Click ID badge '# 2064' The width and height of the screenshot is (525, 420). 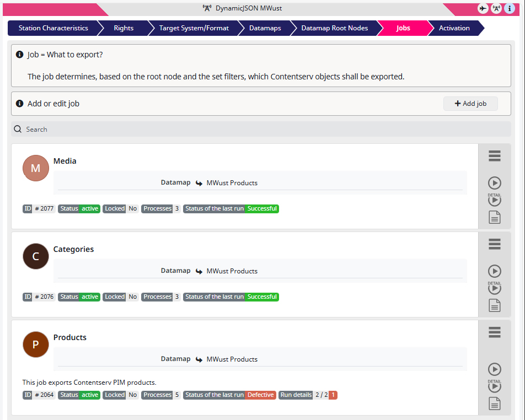[x=39, y=395]
